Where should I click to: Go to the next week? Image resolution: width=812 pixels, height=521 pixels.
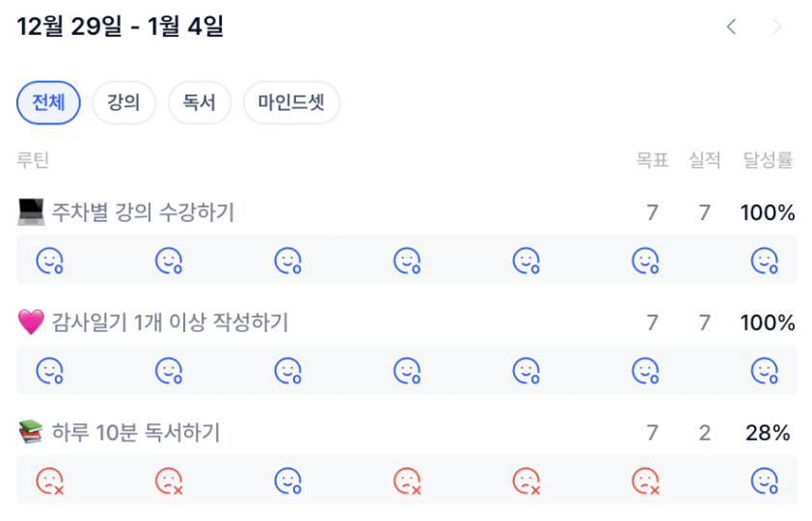[x=776, y=27]
